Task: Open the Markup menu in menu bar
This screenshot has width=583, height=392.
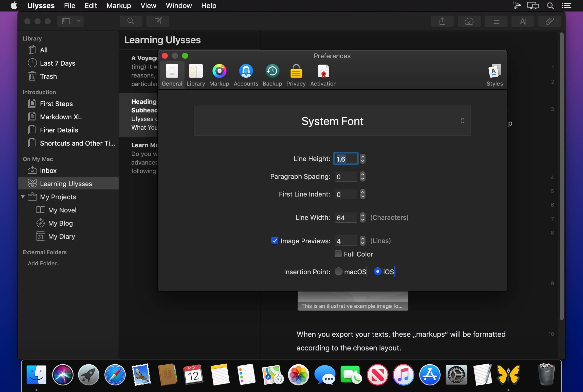Action: pyautogui.click(x=119, y=6)
